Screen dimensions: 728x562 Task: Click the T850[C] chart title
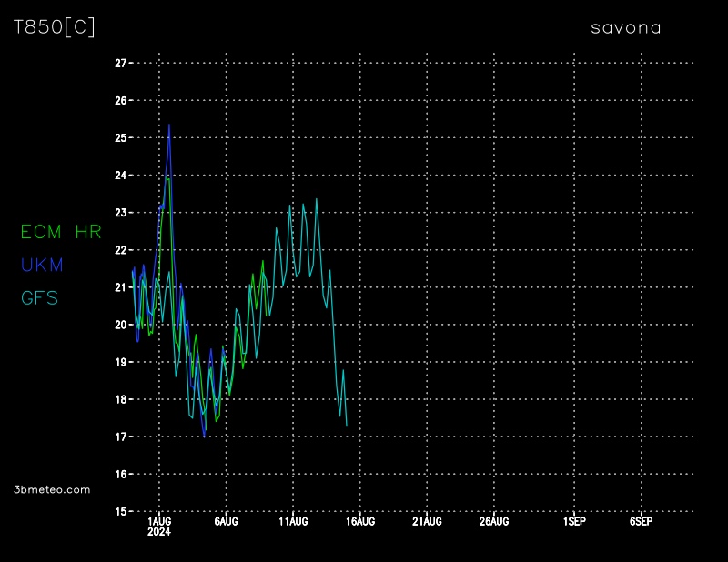[x=54, y=27]
